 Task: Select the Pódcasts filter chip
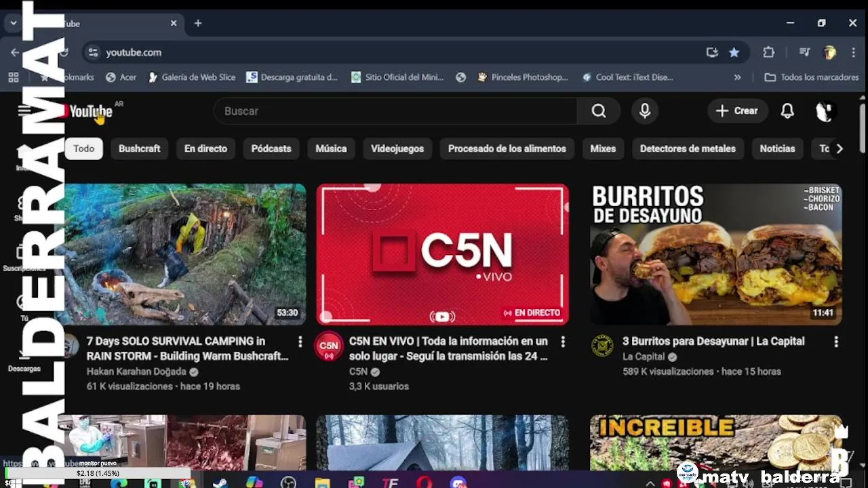pyautogui.click(x=271, y=148)
